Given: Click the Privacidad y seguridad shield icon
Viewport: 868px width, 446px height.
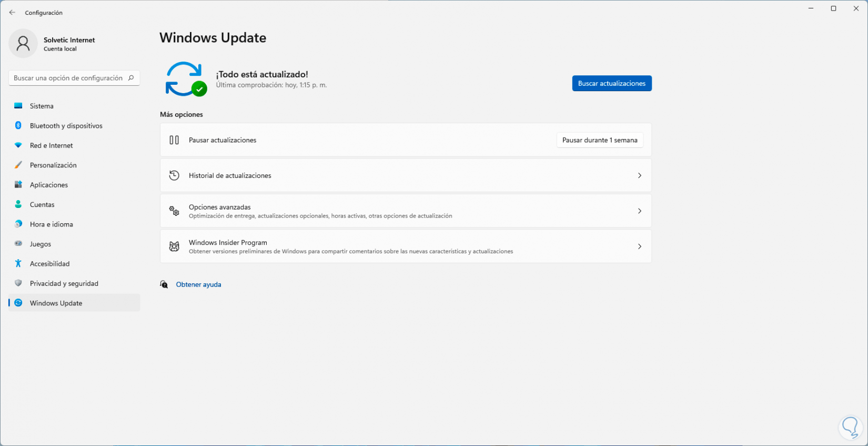Looking at the screenshot, I should point(18,283).
